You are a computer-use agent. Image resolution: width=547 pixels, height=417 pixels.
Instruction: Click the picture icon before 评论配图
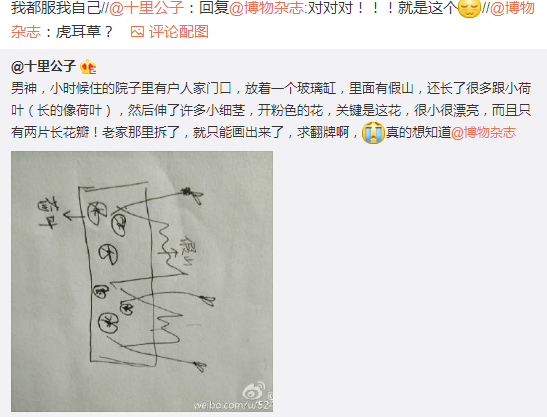pos(137,32)
